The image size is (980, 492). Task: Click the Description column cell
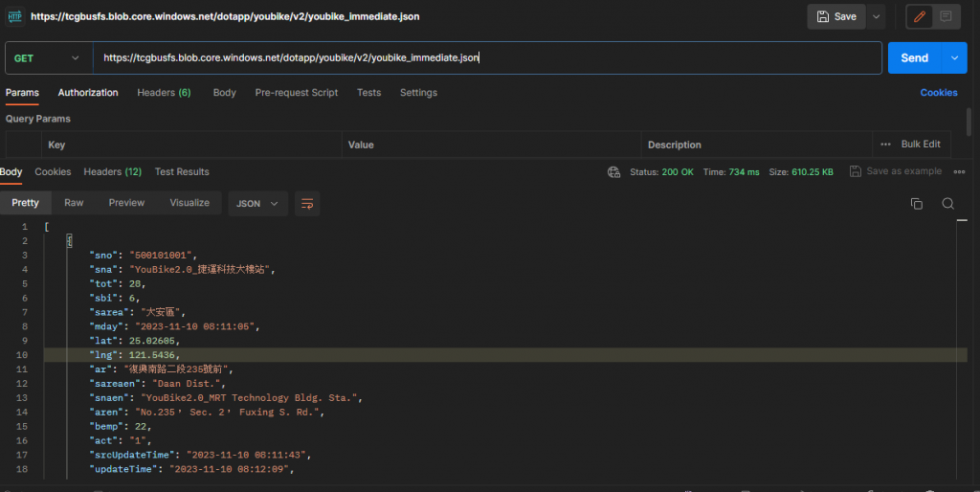(756, 145)
